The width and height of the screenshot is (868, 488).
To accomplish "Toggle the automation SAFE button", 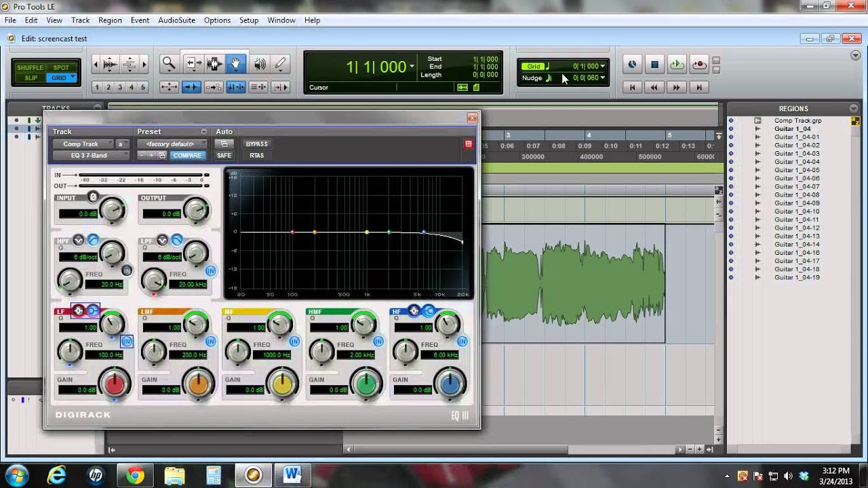I will (224, 155).
